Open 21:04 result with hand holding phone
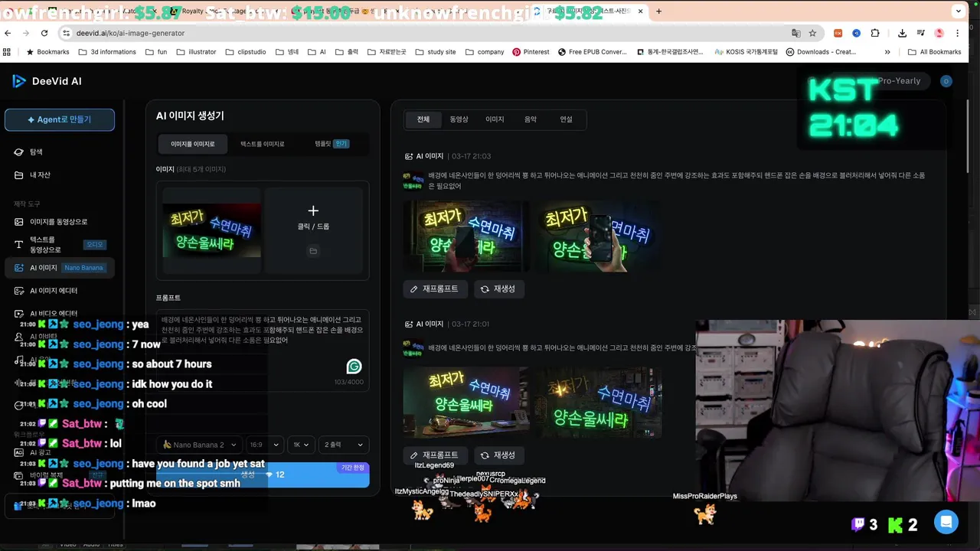This screenshot has width=980, height=551. coord(599,236)
